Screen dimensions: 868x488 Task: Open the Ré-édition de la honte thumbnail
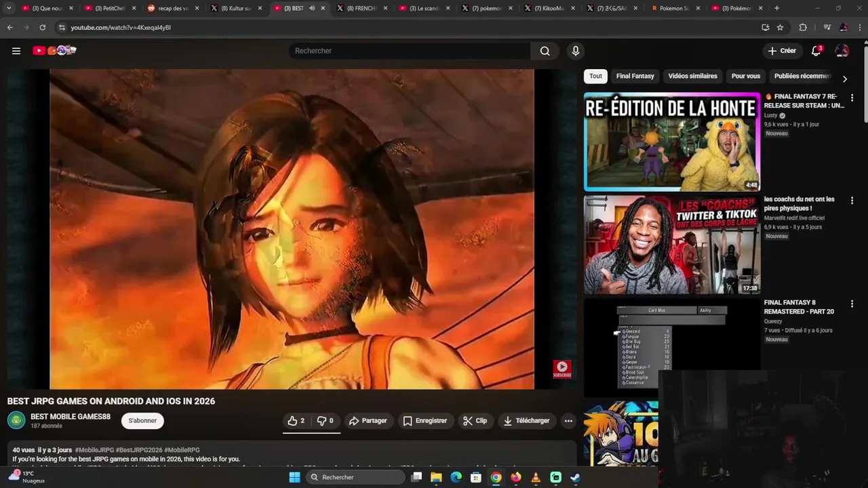tap(672, 142)
